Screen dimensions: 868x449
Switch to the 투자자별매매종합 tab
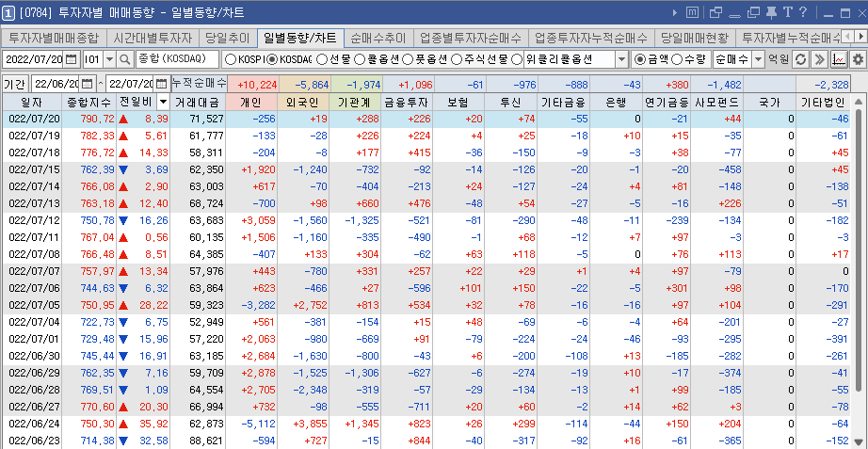click(54, 39)
